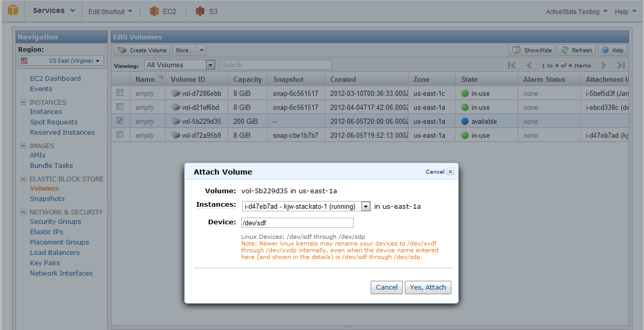Go to next page of items
Screen dimensions: 644x330
click(x=603, y=65)
